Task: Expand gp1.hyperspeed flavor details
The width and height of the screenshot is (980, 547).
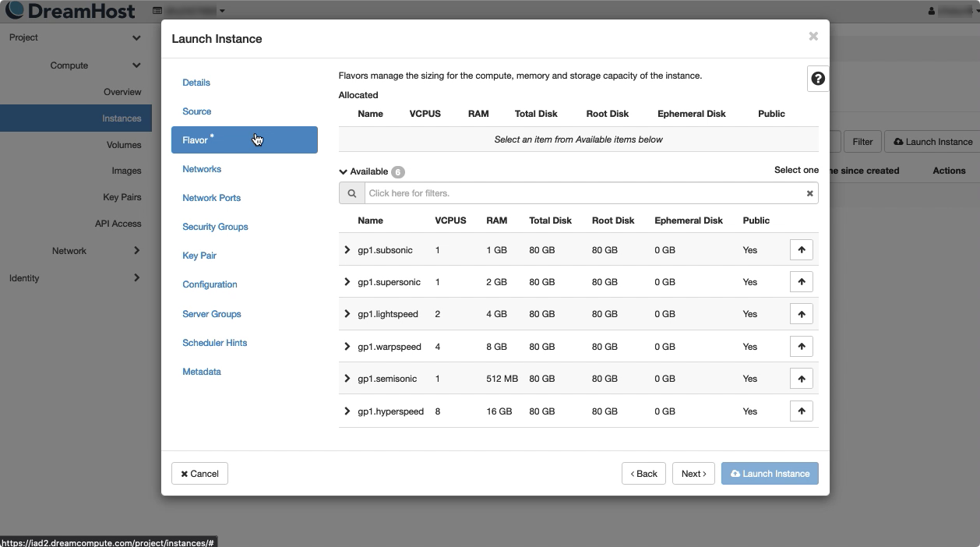Action: click(x=347, y=411)
